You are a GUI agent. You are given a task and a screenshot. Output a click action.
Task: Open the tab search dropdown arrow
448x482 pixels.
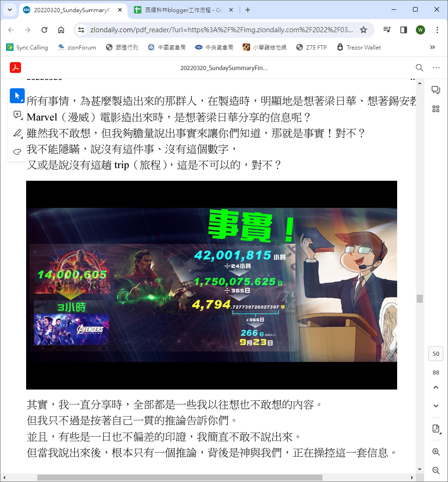pyautogui.click(x=10, y=10)
